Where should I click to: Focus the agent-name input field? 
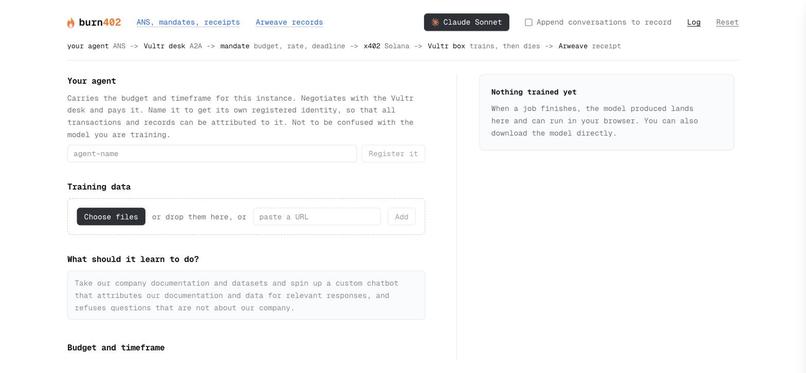pos(212,154)
